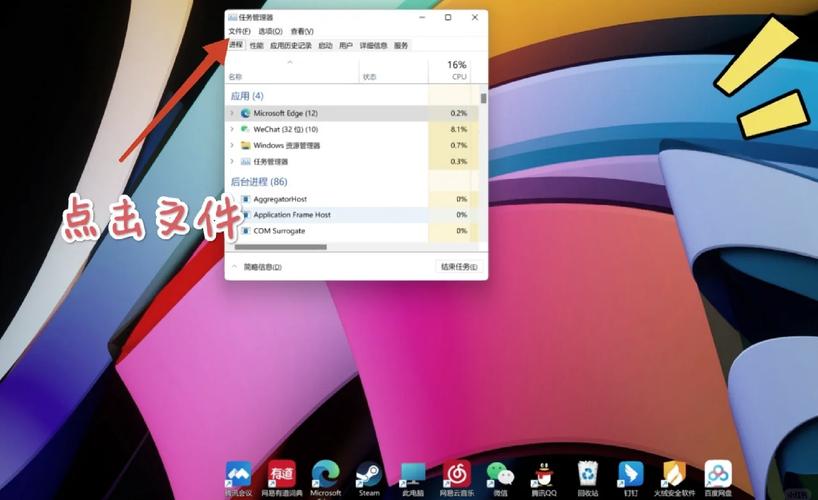Click the 结束任务 button

(x=459, y=267)
